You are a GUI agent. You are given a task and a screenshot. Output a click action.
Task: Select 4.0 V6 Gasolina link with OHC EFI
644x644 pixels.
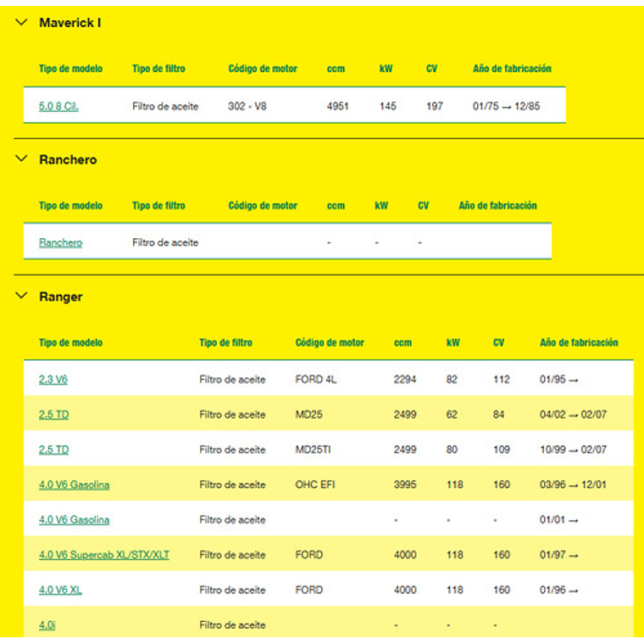[74, 486]
